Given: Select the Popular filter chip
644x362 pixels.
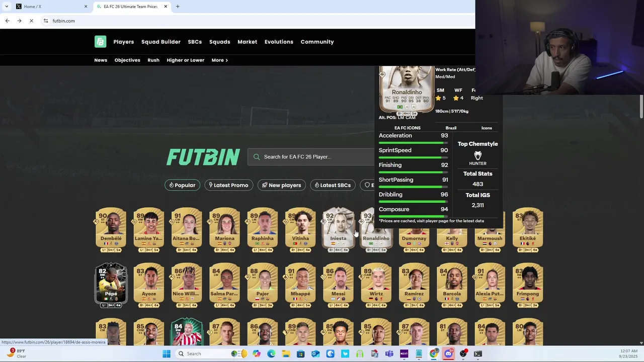Looking at the screenshot, I should pyautogui.click(x=182, y=185).
